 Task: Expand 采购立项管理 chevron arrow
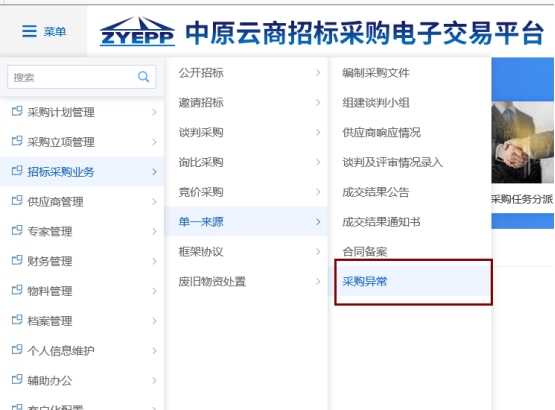click(154, 142)
